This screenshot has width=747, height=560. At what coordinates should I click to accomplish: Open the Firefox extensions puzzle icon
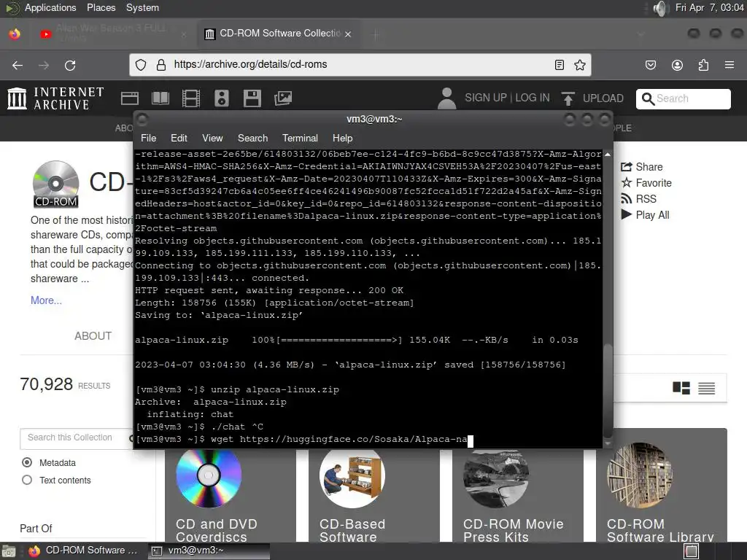pos(703,65)
